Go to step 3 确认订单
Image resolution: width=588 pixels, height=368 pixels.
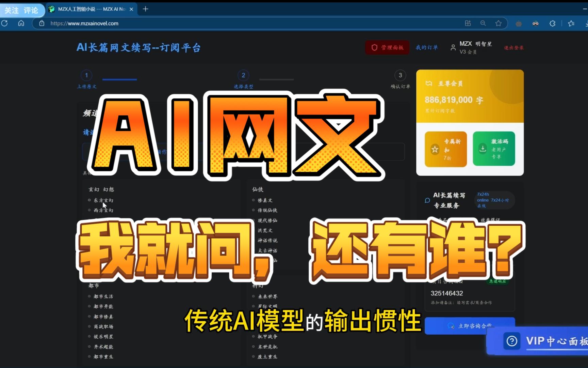(400, 79)
